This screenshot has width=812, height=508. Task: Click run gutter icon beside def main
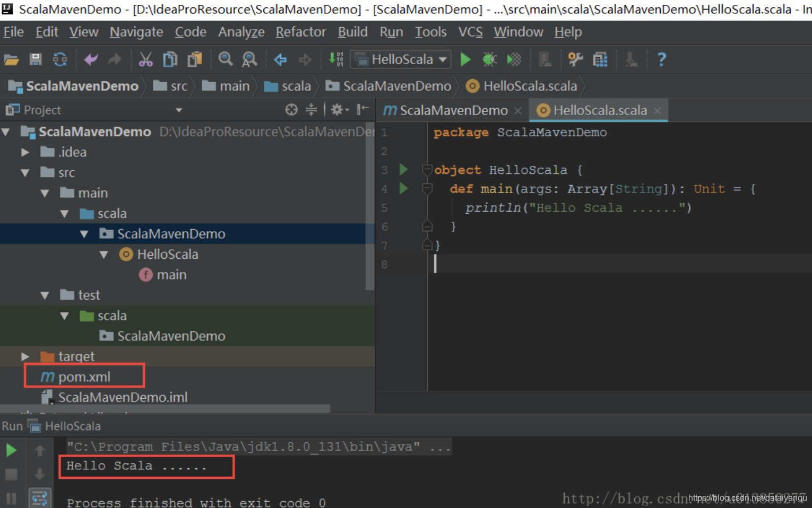coord(403,188)
